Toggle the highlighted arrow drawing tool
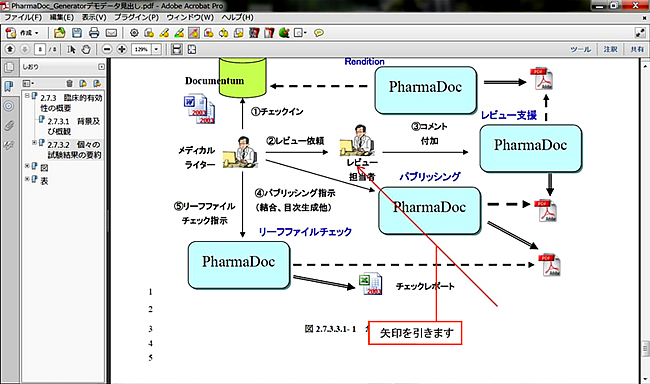Image resolution: width=650 pixels, height=384 pixels. tap(194, 33)
